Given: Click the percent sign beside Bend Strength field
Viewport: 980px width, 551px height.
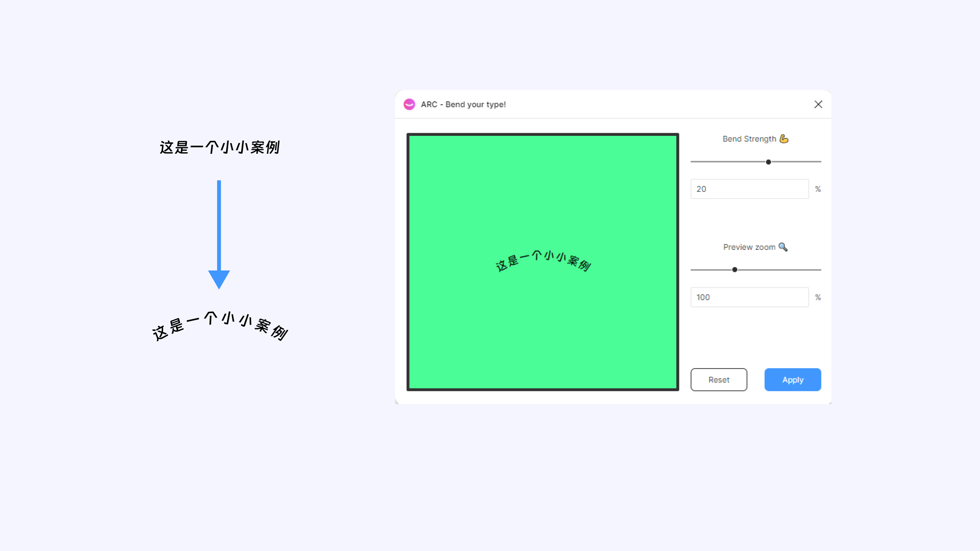Looking at the screenshot, I should coord(818,189).
